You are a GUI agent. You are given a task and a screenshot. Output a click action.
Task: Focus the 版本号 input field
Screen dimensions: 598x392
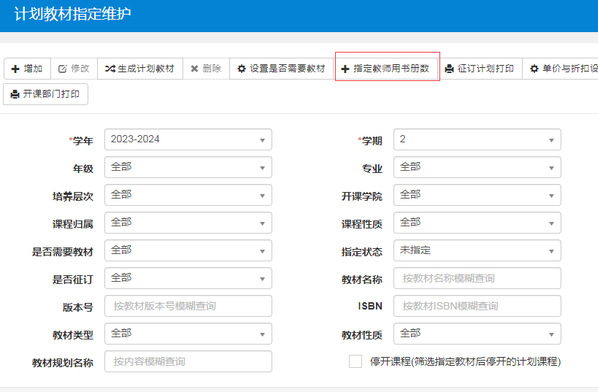pos(188,306)
